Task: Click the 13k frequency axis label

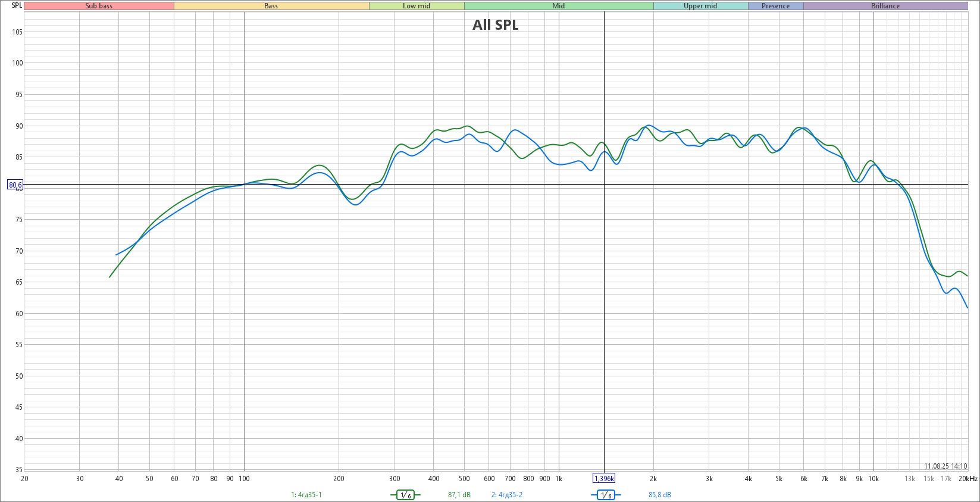Action: coord(910,479)
